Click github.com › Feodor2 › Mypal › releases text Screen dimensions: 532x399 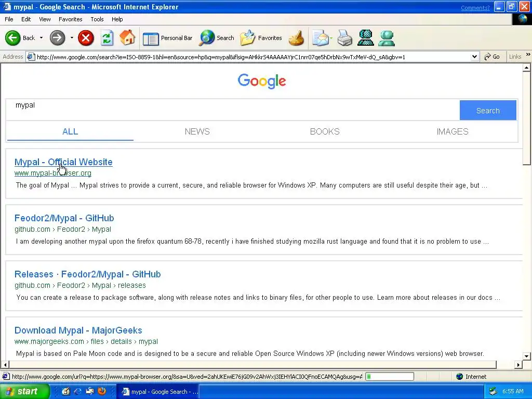(x=80, y=285)
